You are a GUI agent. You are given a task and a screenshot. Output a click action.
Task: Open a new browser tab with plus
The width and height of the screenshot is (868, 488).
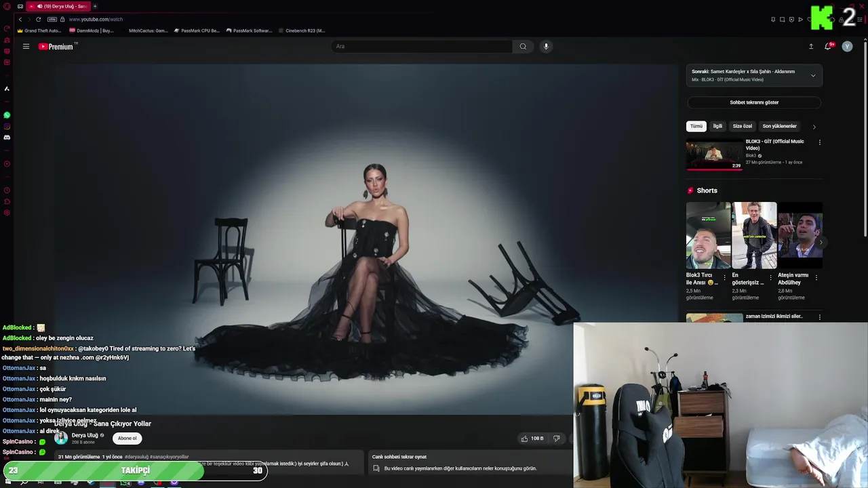[95, 6]
